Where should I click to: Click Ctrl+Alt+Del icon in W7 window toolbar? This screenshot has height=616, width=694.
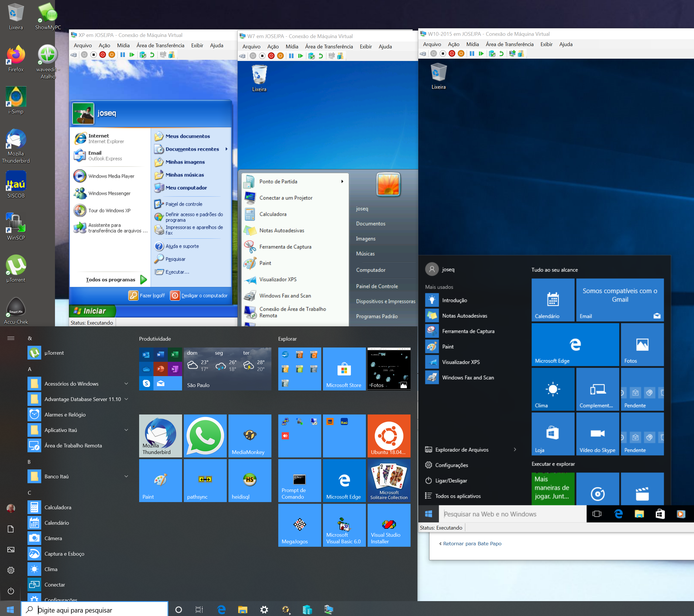point(242,56)
